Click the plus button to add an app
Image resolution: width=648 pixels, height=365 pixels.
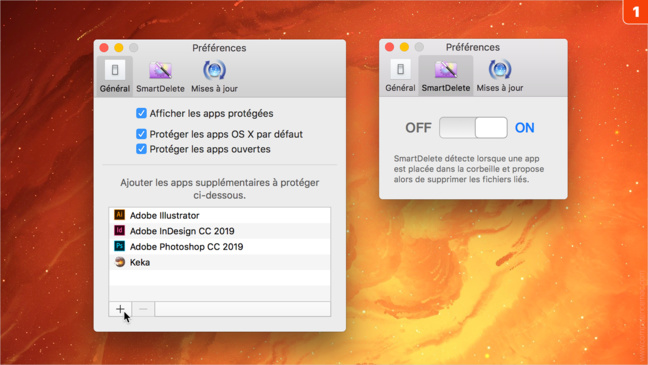coord(120,309)
